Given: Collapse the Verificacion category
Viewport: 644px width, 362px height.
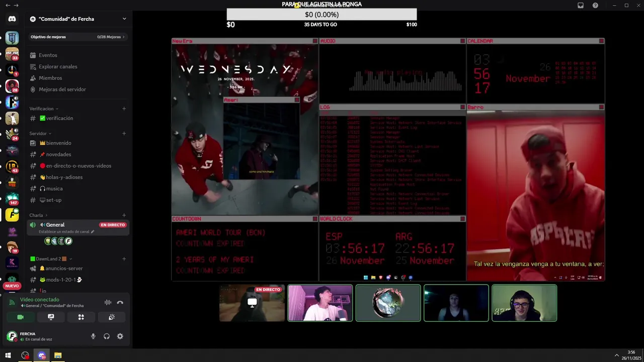Looking at the screenshot, I should click(x=44, y=109).
